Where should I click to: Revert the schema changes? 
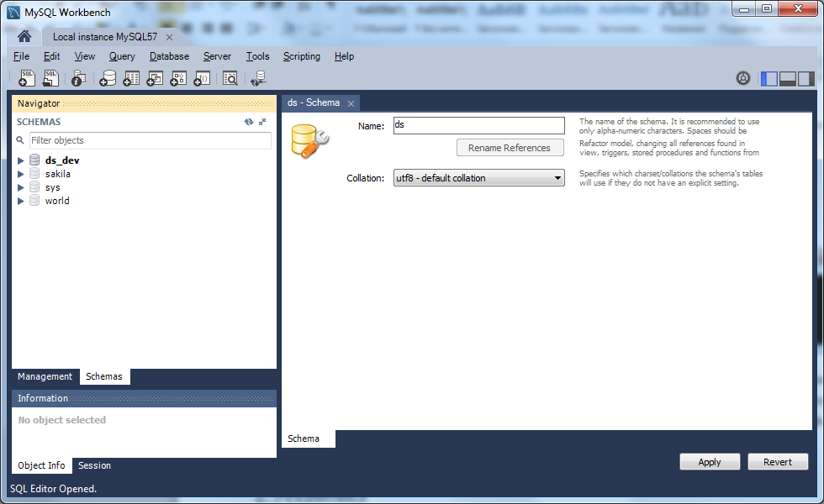coord(778,462)
